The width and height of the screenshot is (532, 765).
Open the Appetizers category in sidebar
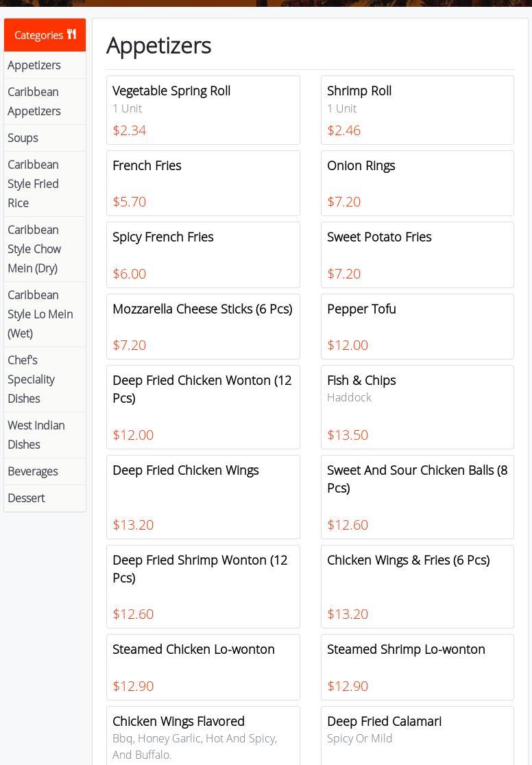[x=34, y=65]
